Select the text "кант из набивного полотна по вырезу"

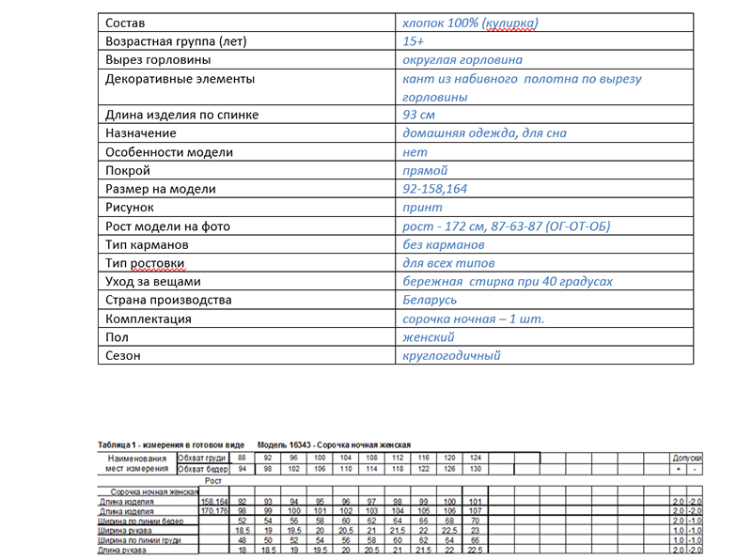coord(522,79)
